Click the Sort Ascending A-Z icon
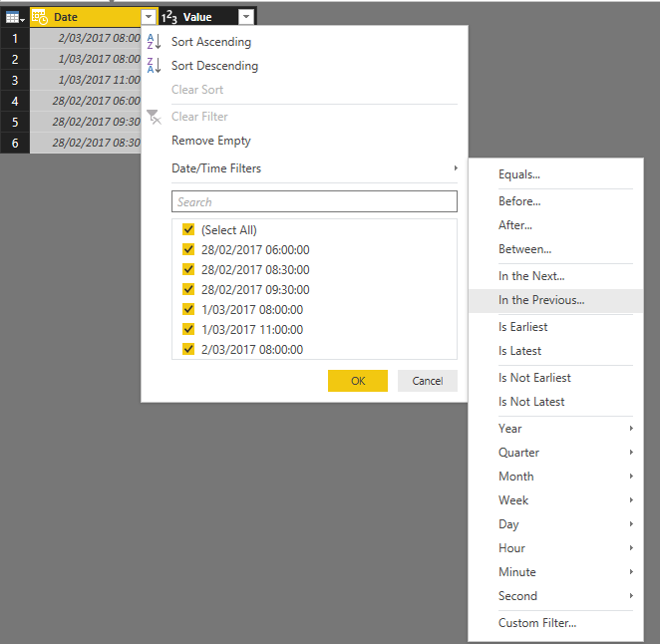This screenshot has height=644, width=660. click(154, 42)
